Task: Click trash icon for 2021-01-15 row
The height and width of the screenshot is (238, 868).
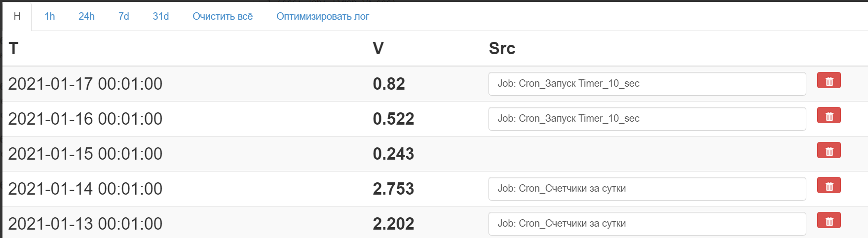Action: coord(829,151)
